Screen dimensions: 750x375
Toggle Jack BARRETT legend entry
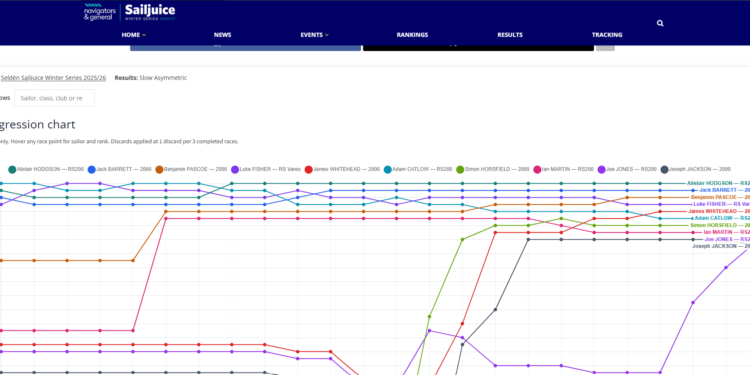(120, 169)
